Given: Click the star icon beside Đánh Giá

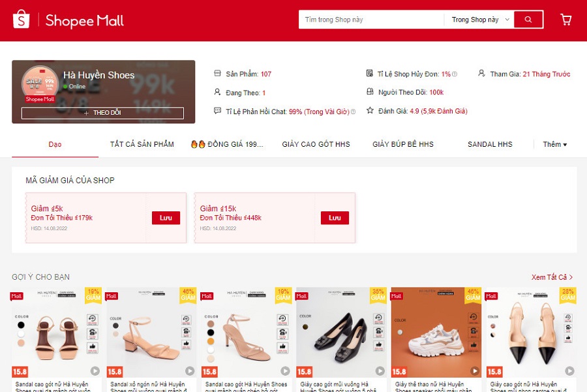Looking at the screenshot, I should click(370, 110).
